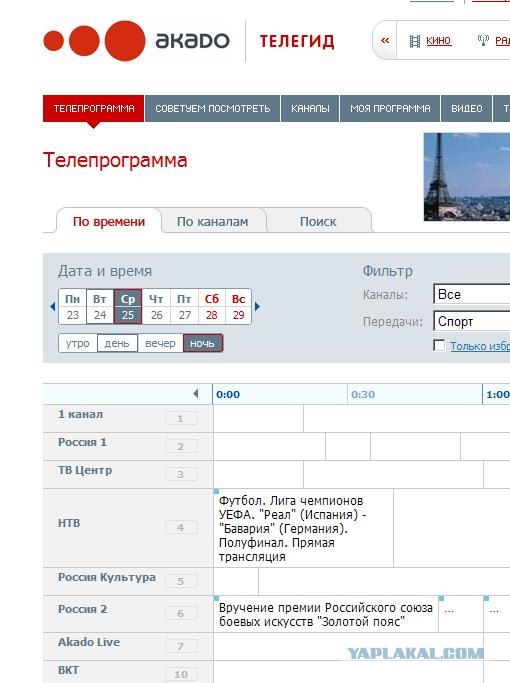This screenshot has height=683, width=510.
Task: Open ВКТ channel link
Action: [68, 670]
